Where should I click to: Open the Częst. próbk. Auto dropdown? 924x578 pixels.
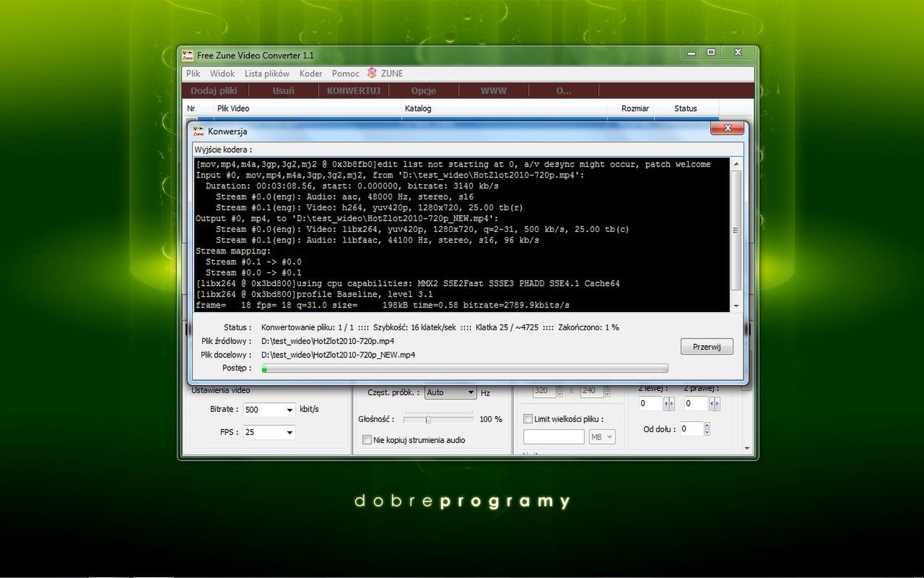(450, 392)
